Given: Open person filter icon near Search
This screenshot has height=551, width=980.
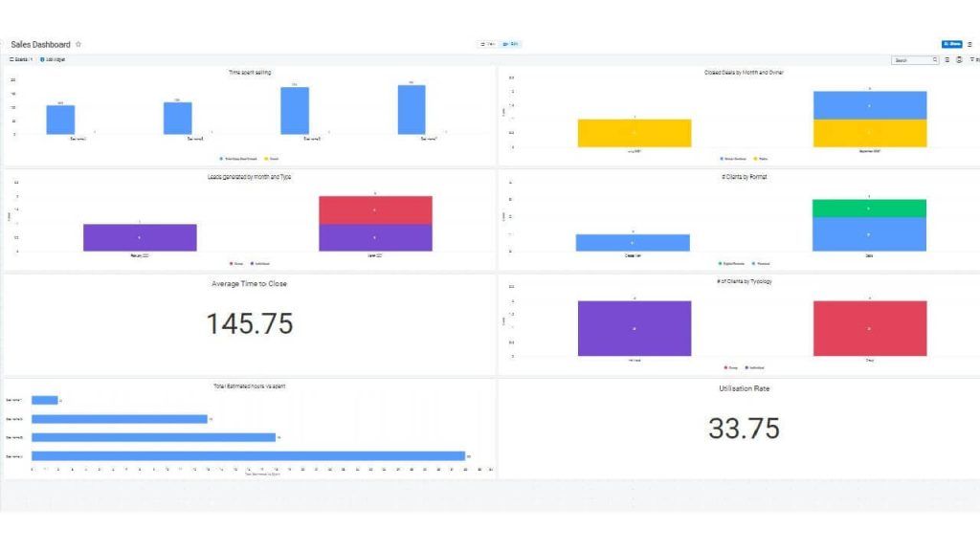Looking at the screenshot, I should click(x=959, y=60).
